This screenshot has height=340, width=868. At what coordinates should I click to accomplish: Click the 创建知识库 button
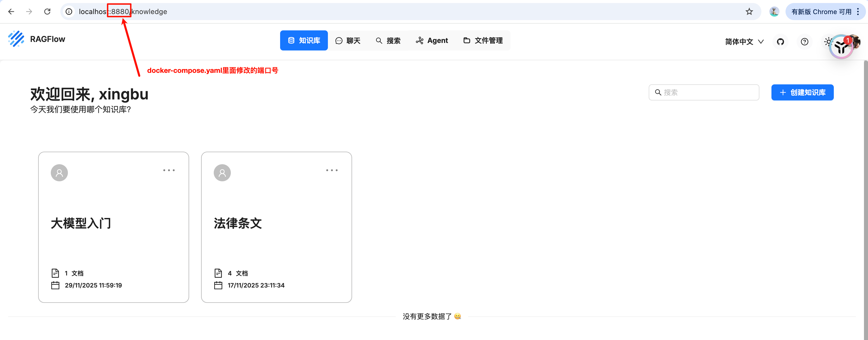[802, 92]
